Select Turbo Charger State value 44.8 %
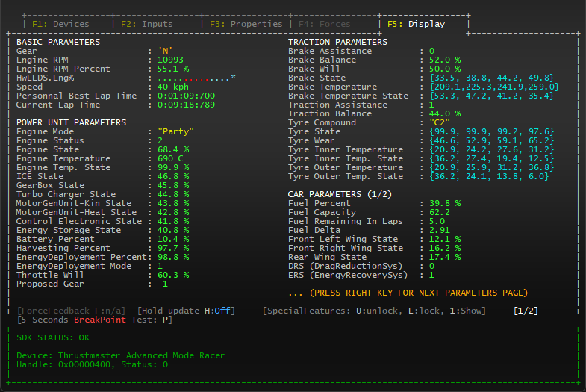Viewport: 586px width, 392px height. pyautogui.click(x=173, y=194)
